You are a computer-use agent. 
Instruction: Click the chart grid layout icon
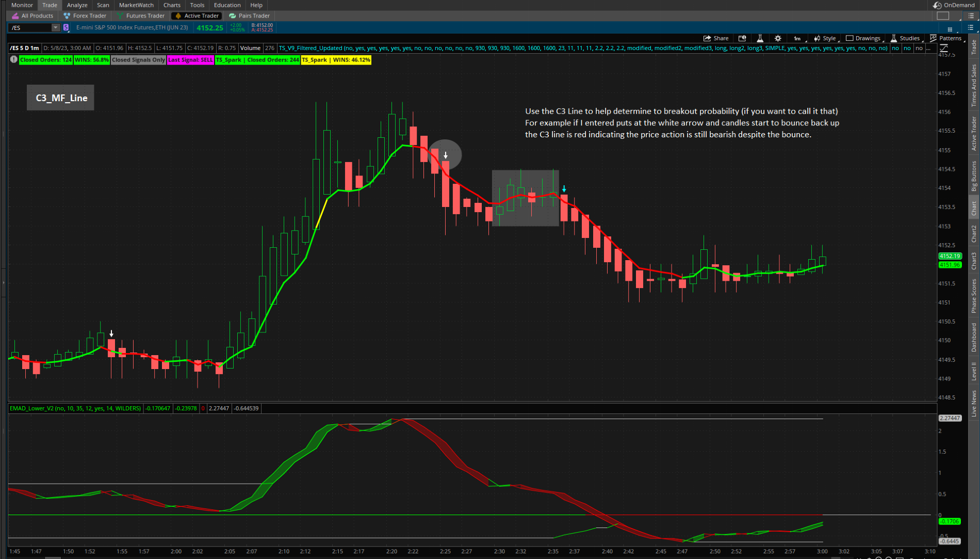950,29
